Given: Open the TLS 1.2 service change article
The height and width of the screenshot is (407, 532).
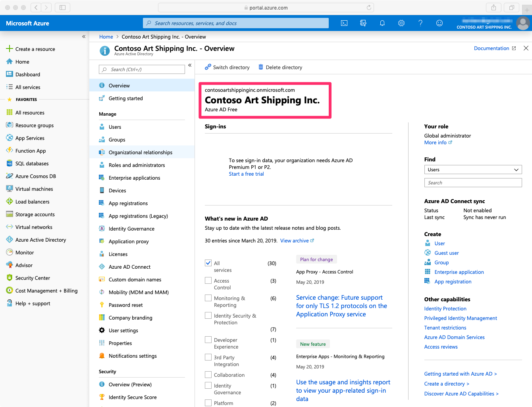Looking at the screenshot, I should point(341,306).
